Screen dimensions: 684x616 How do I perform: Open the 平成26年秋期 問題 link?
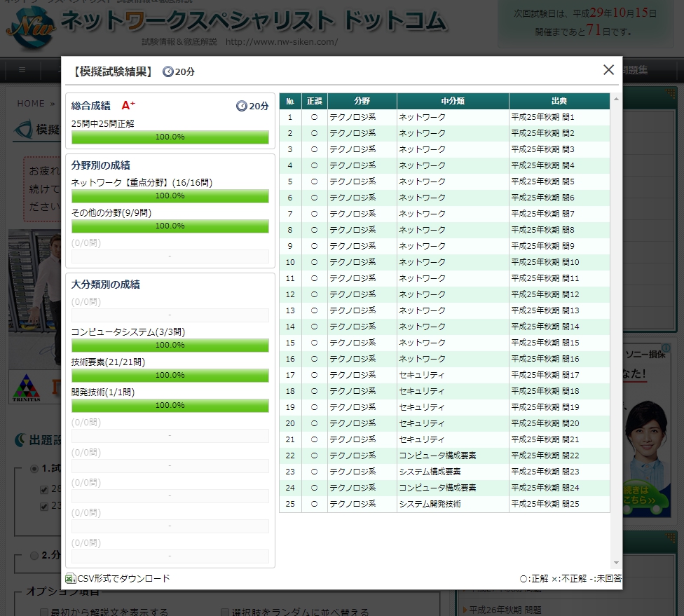coord(505,610)
